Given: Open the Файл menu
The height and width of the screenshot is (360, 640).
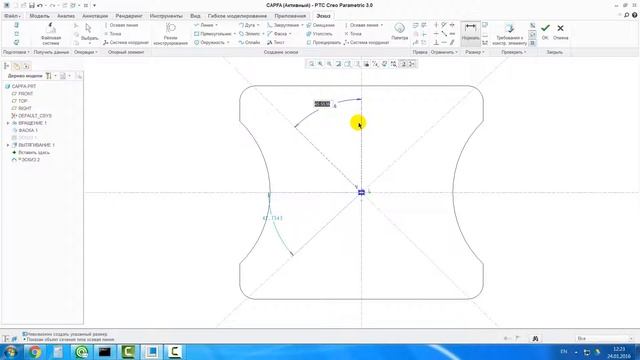Looking at the screenshot, I should click(x=12, y=16).
